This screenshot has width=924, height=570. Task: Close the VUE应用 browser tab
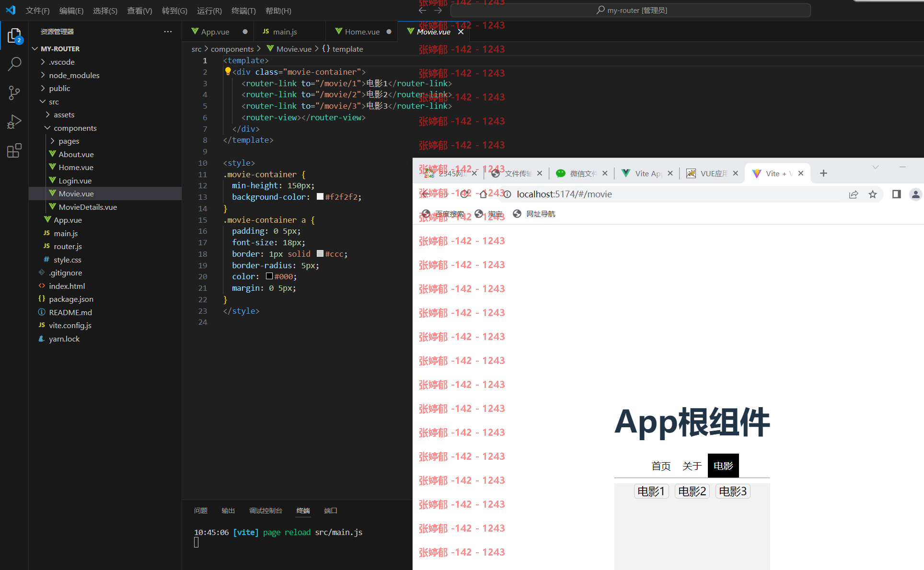click(735, 173)
